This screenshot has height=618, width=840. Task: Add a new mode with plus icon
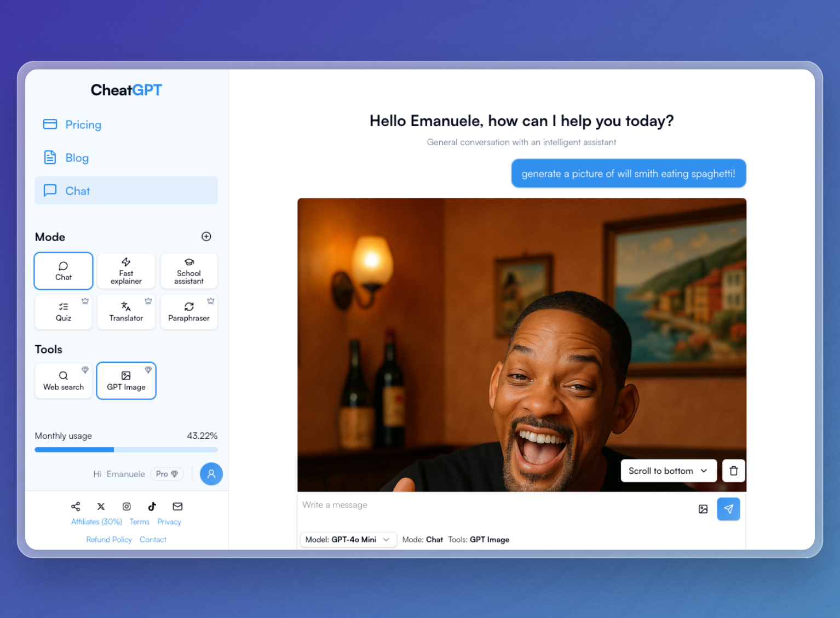tap(206, 237)
